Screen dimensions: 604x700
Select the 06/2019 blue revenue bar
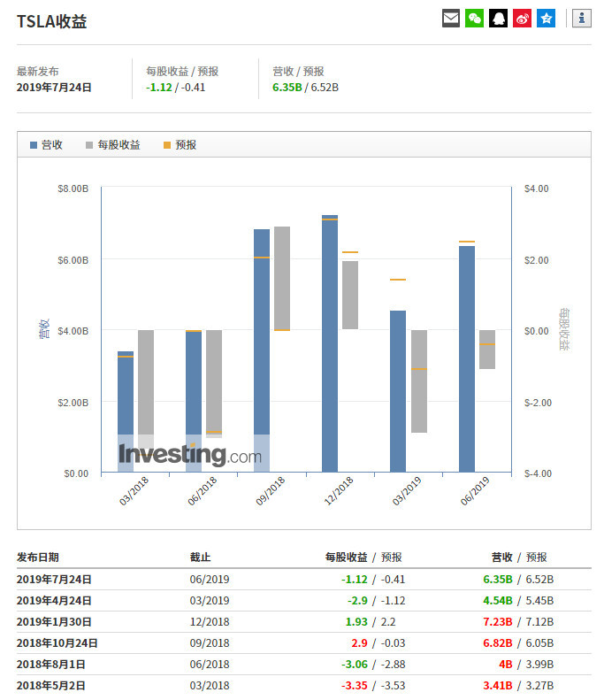coord(467,358)
